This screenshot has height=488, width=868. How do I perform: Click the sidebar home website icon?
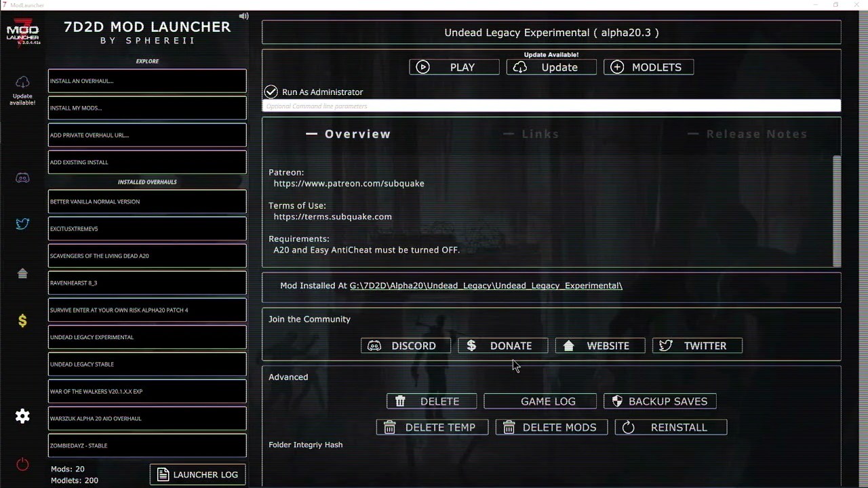(x=22, y=273)
